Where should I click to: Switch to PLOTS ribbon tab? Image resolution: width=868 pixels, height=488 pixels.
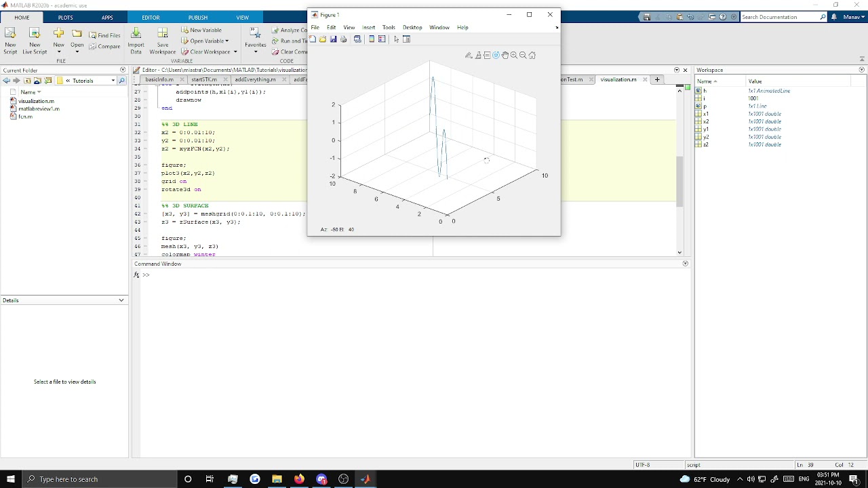click(65, 18)
